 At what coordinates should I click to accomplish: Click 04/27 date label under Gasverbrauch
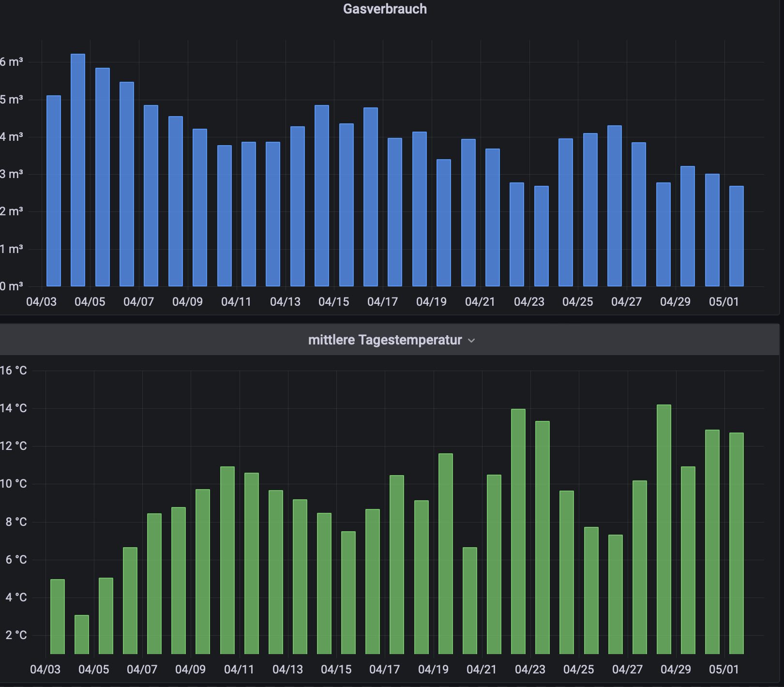pos(626,302)
